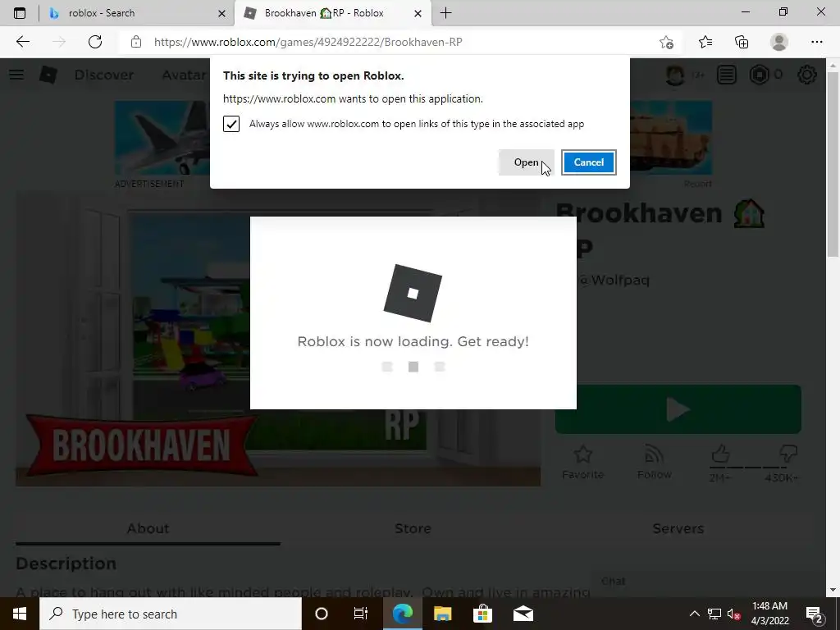The image size is (840, 630).
Task: Open Mail app from taskbar
Action: pyautogui.click(x=523, y=614)
